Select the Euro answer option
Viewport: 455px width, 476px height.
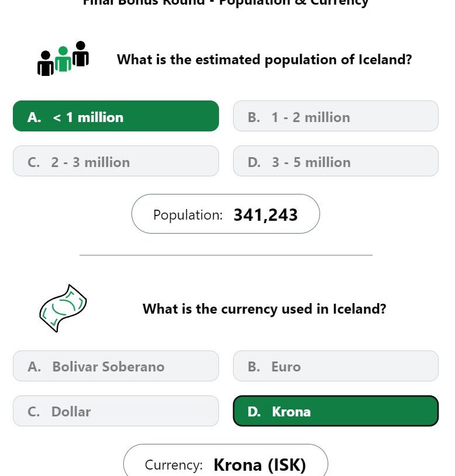(336, 366)
